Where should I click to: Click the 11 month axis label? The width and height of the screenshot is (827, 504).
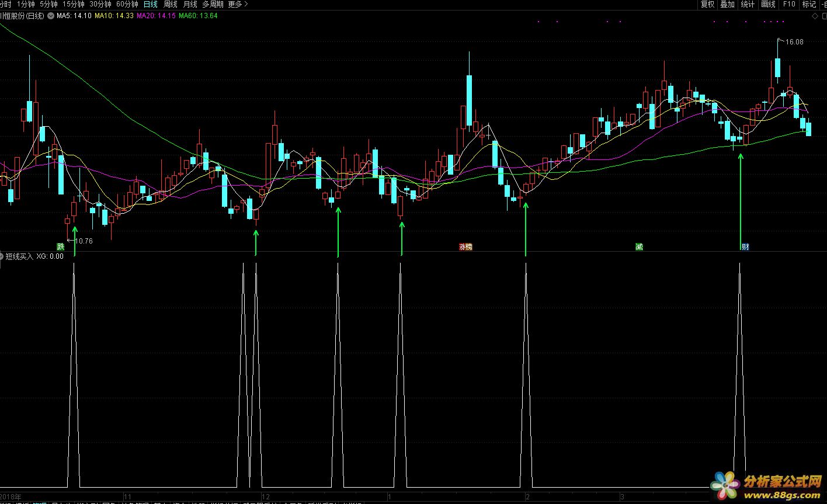coord(127,496)
